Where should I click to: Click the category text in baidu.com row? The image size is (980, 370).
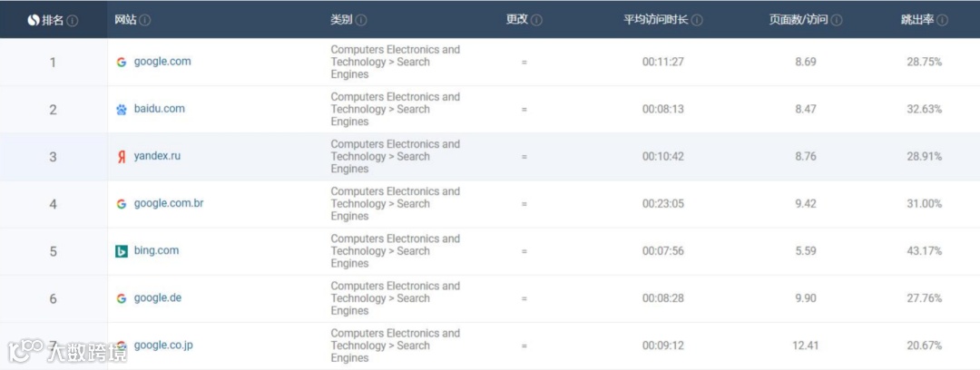pos(395,110)
